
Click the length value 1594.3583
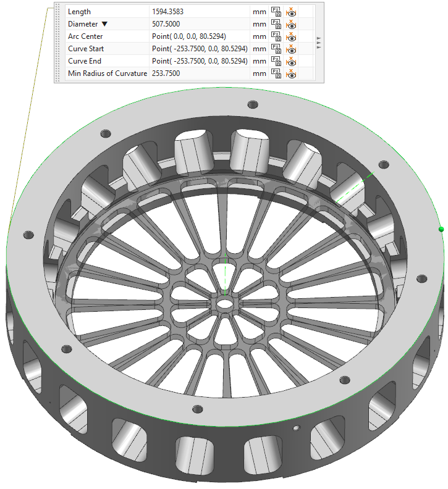pos(167,12)
